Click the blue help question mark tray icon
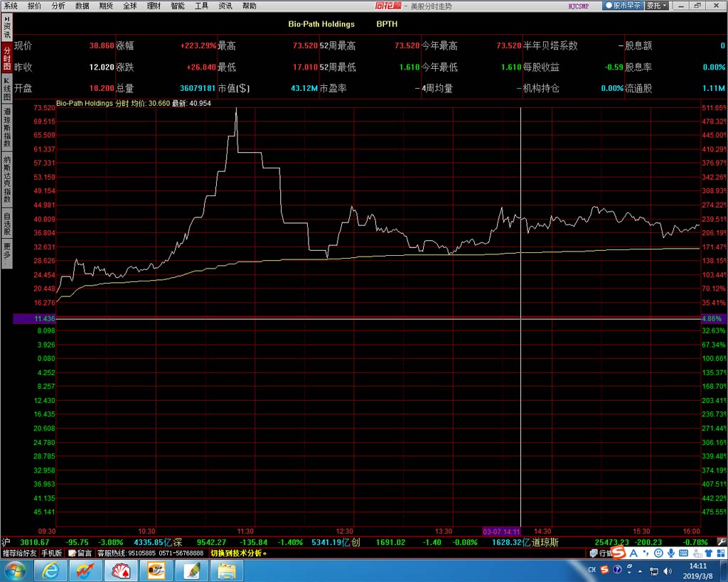Viewport: 728px width, 582px height. (617, 570)
